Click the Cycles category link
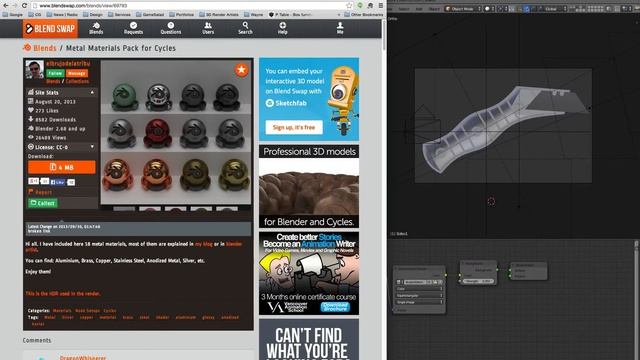640x360 pixels. [x=109, y=311]
